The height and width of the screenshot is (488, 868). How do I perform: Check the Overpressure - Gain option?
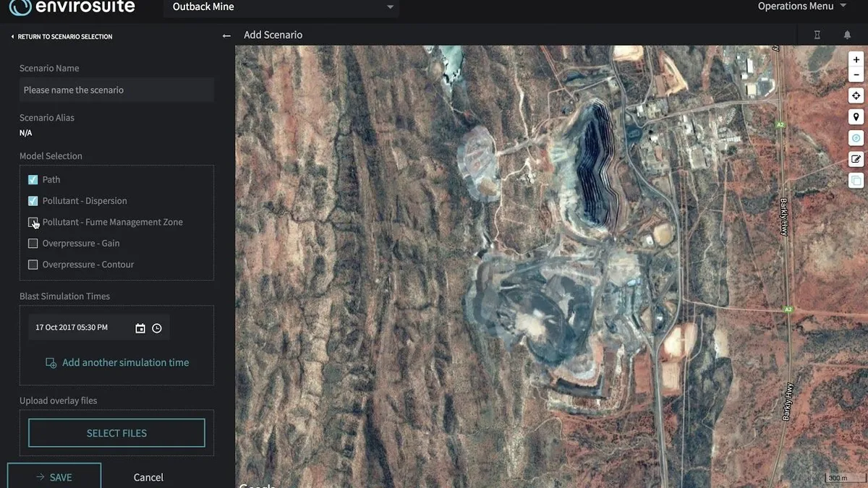(x=33, y=244)
